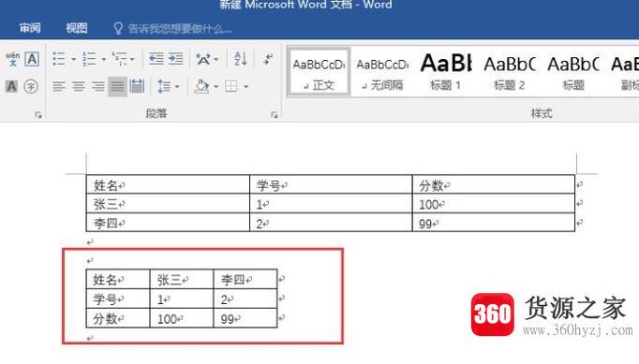The width and height of the screenshot is (639, 364).
Task: Expand Asian layout dropdown arrow
Action: (x=216, y=60)
